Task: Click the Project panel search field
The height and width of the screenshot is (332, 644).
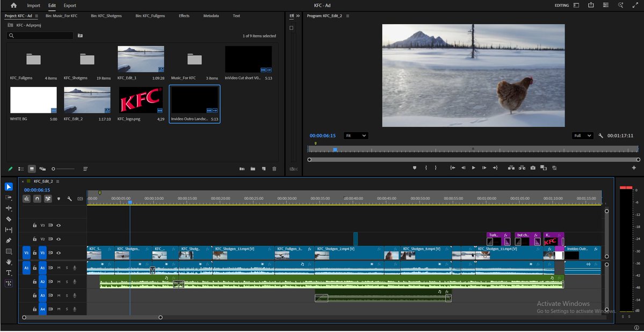Action: pyautogui.click(x=40, y=36)
